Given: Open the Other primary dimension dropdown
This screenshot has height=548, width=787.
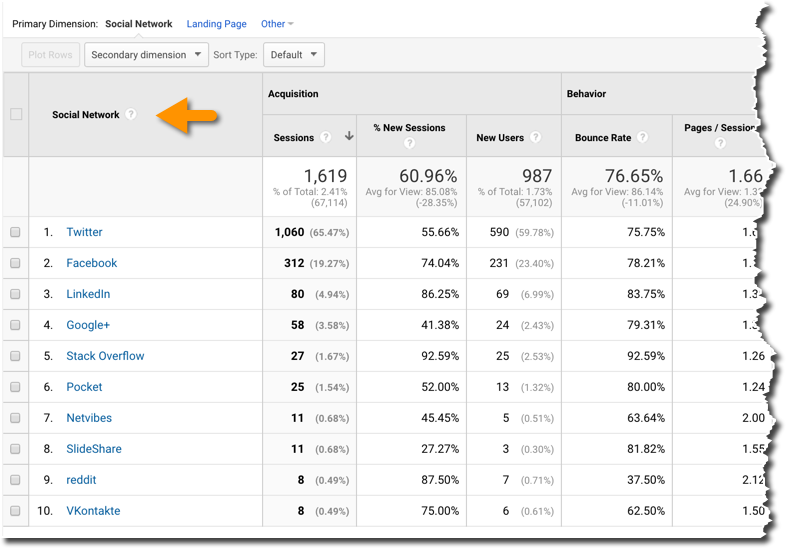Looking at the screenshot, I should coord(277,24).
